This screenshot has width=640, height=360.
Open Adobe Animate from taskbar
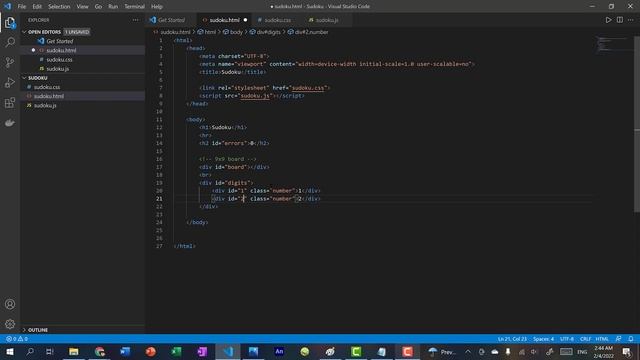pyautogui.click(x=279, y=351)
